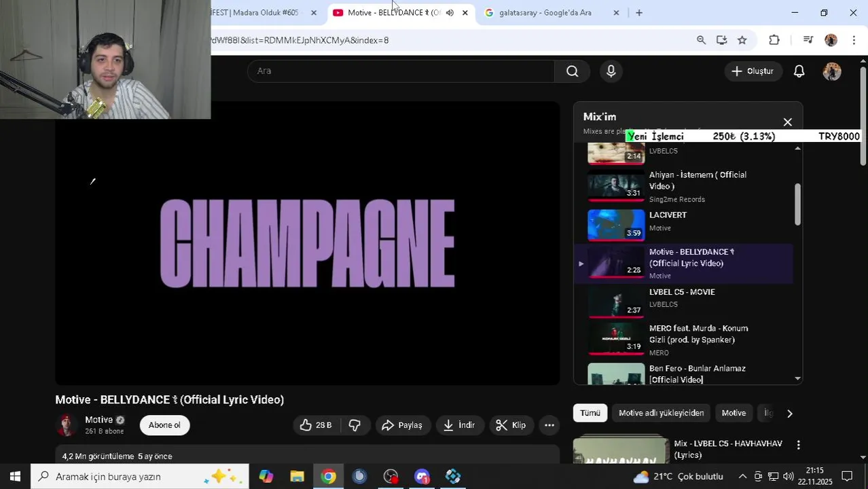The width and height of the screenshot is (868, 489).
Task: Select the Tümü filter chip
Action: pyautogui.click(x=590, y=413)
